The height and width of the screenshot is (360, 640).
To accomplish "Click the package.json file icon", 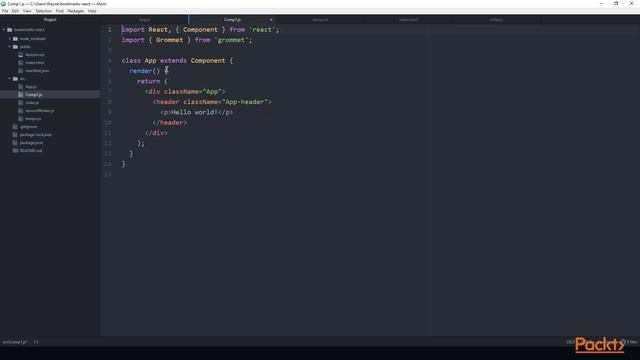I will [x=15, y=142].
